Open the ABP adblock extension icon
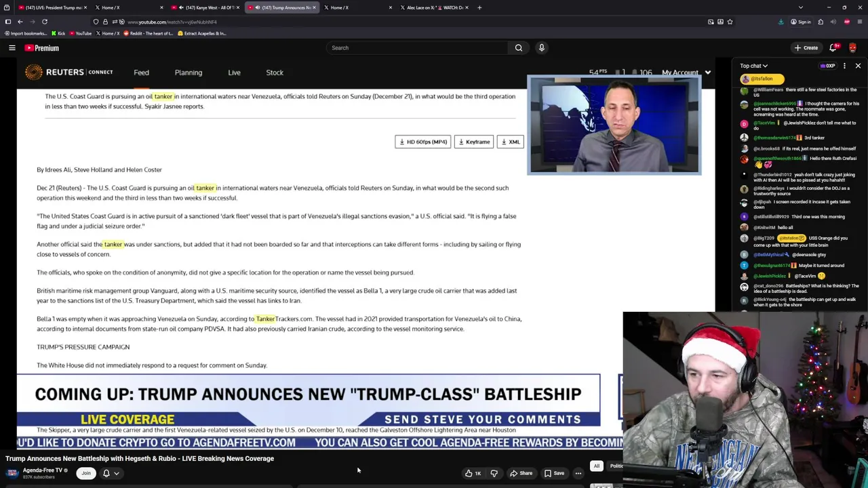 (x=847, y=22)
